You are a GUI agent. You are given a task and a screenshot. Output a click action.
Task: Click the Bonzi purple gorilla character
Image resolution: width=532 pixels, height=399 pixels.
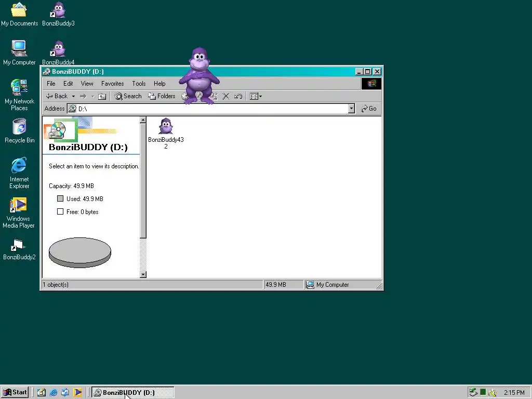(199, 75)
